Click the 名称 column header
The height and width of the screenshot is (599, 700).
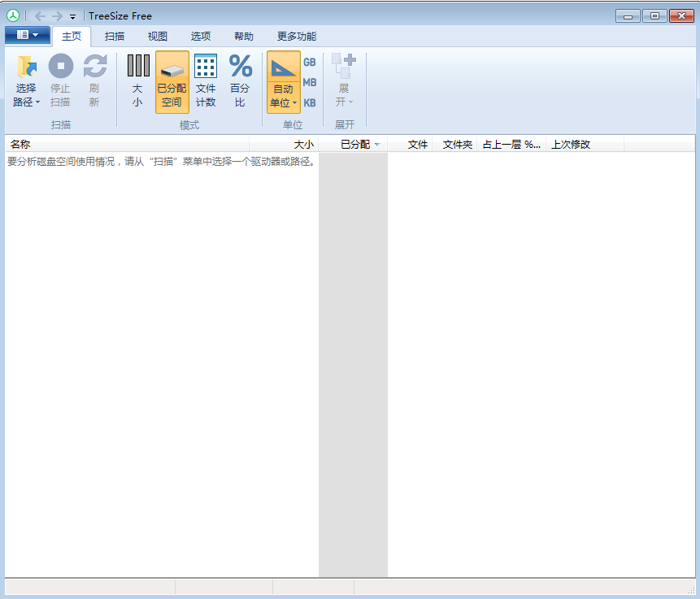(20, 145)
